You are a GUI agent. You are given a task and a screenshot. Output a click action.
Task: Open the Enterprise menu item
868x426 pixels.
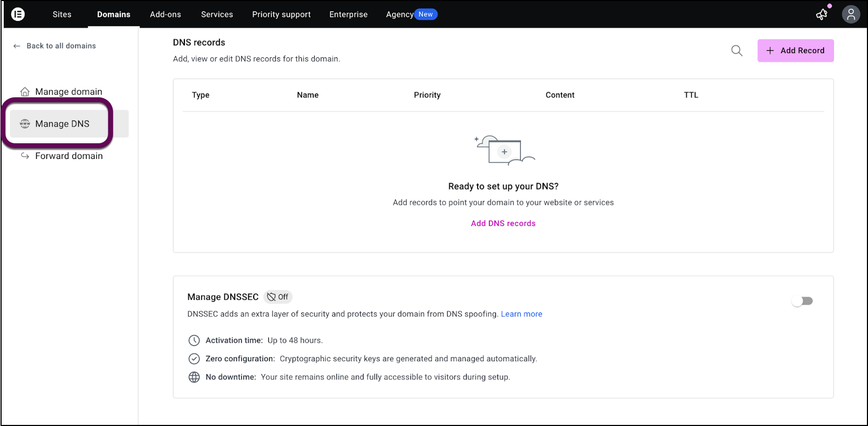[348, 15]
